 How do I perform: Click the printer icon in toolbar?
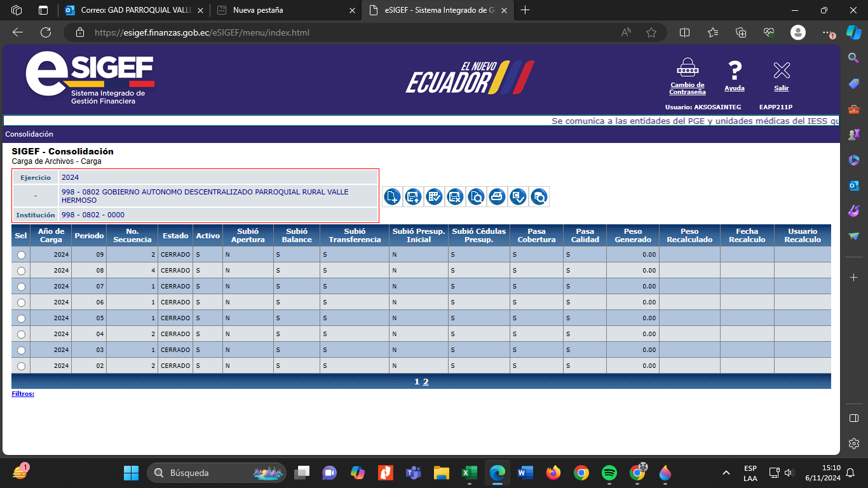pyautogui.click(x=497, y=197)
